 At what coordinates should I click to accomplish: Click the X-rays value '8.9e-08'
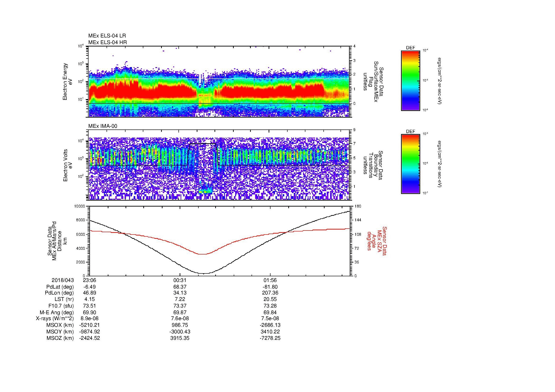point(90,319)
